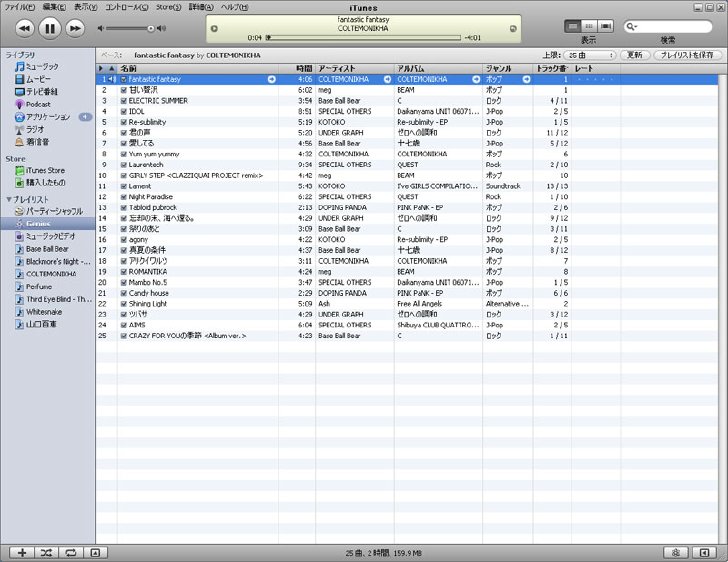Click the store arrow beside fantastic fantasy name
This screenshot has width=728, height=562.
click(x=272, y=79)
